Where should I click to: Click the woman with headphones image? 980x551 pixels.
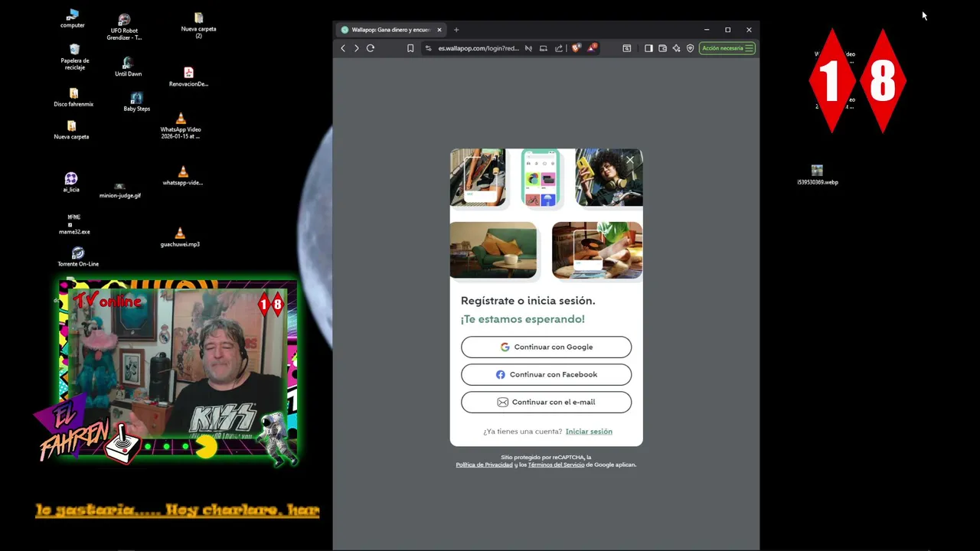pos(609,178)
